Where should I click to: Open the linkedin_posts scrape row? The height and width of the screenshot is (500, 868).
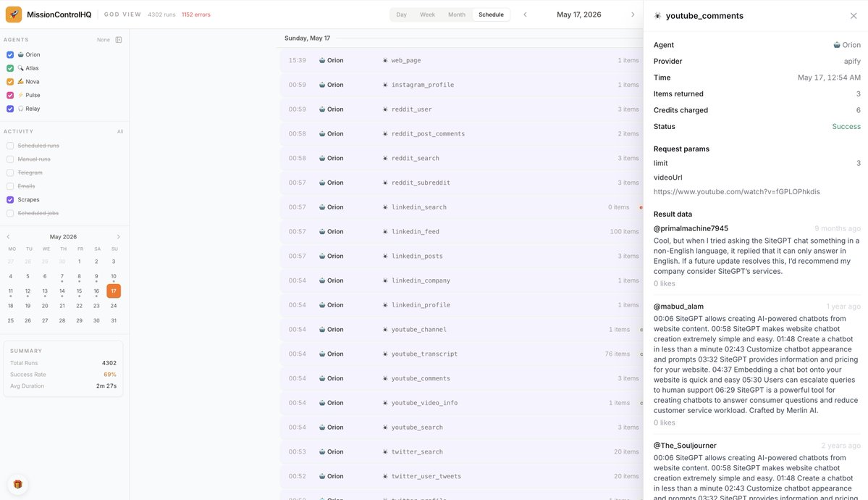pyautogui.click(x=462, y=256)
